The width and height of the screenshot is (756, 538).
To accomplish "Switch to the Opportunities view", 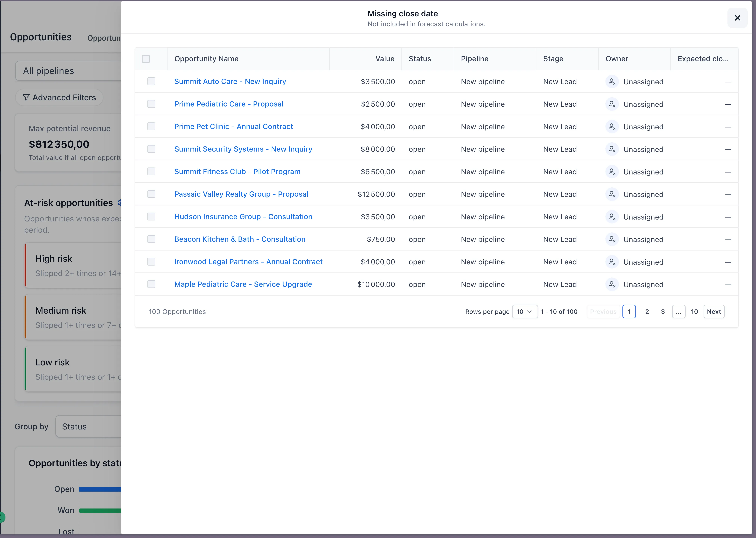I will click(x=41, y=37).
